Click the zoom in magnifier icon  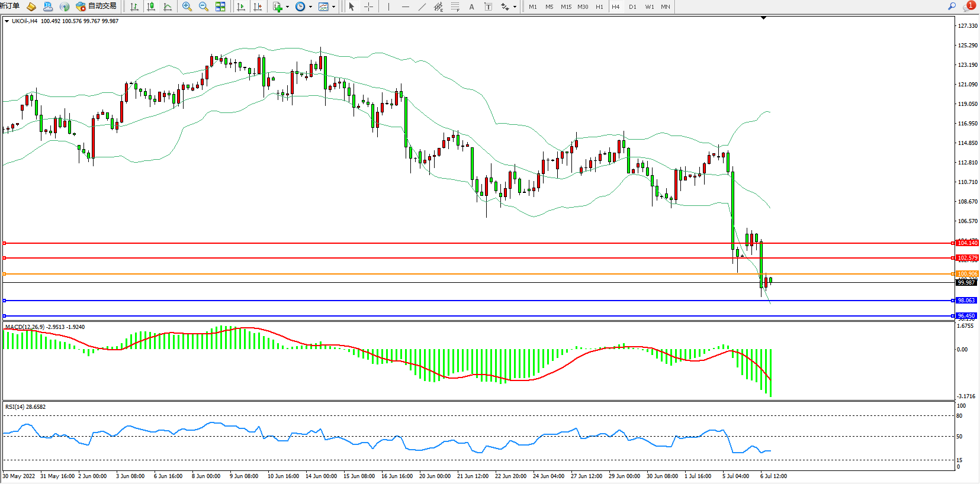click(187, 7)
